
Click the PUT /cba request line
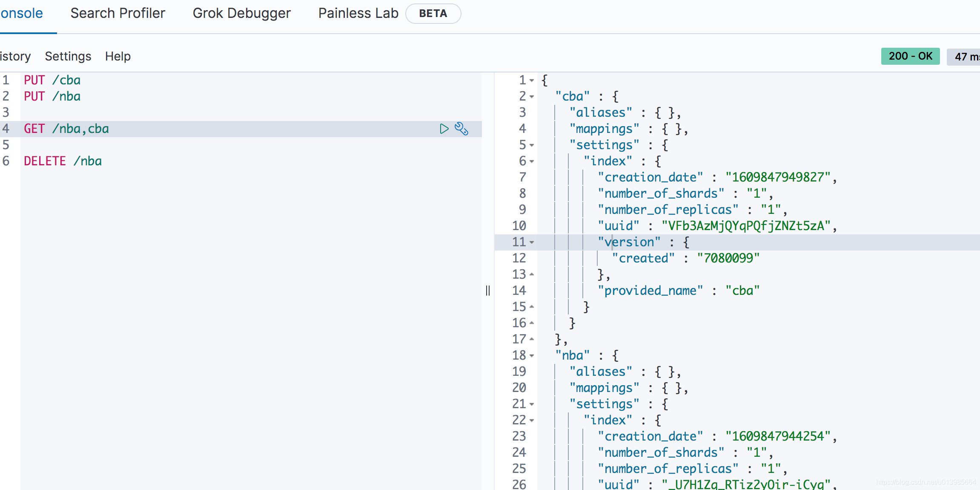[x=52, y=80]
